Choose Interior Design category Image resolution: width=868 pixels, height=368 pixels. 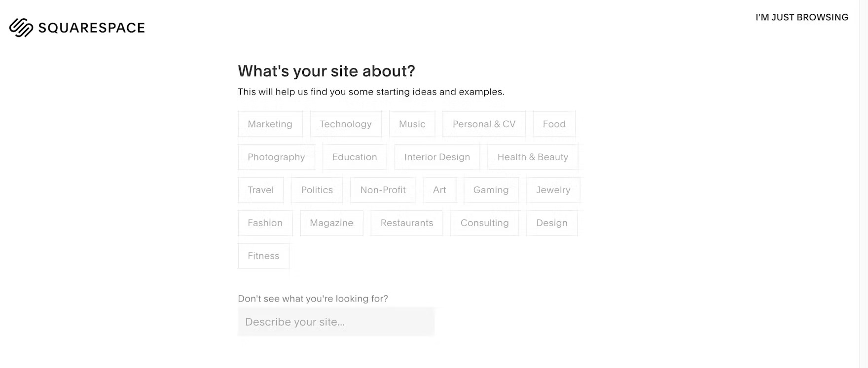(x=437, y=157)
